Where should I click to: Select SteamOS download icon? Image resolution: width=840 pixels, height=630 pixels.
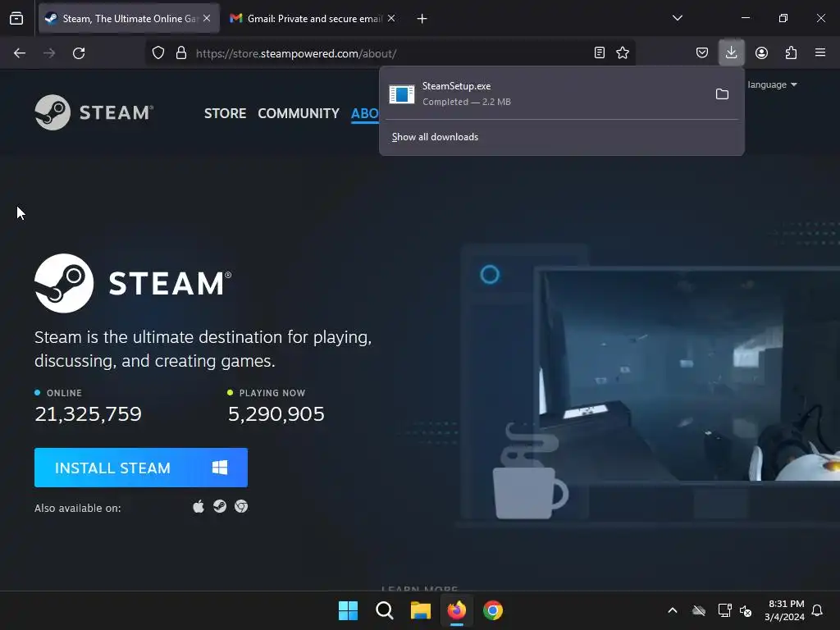[220, 506]
